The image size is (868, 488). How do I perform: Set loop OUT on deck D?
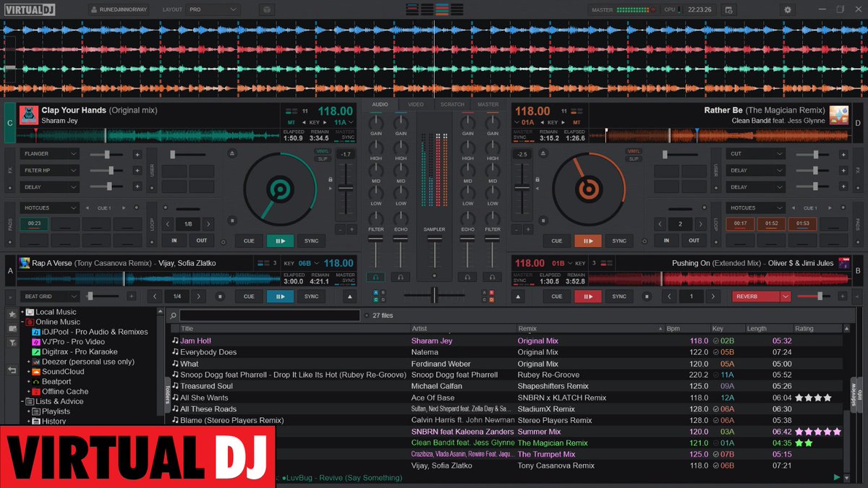point(694,241)
